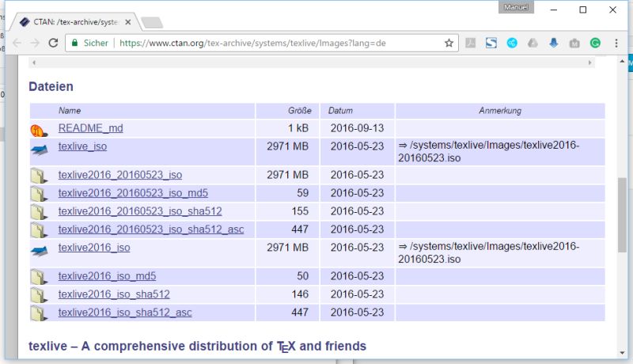Click the texlive2016_20160523_iso_md5 file icon
The width and height of the screenshot is (633, 364).
coord(39,194)
